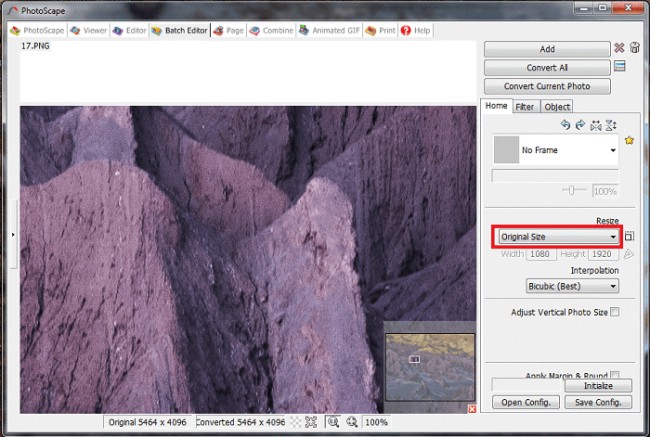Expand the Original Size resize dropdown
The width and height of the screenshot is (650, 437).
point(558,237)
